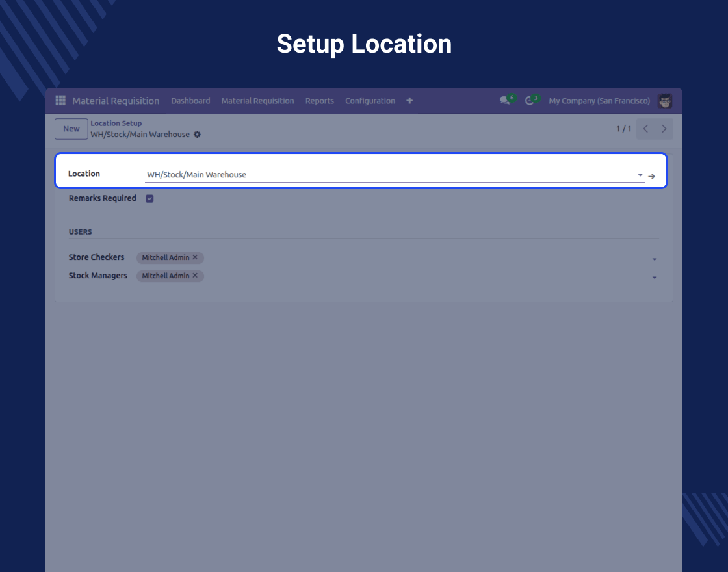728x572 pixels.
Task: Expand the Store Checkers dropdown
Action: (654, 259)
